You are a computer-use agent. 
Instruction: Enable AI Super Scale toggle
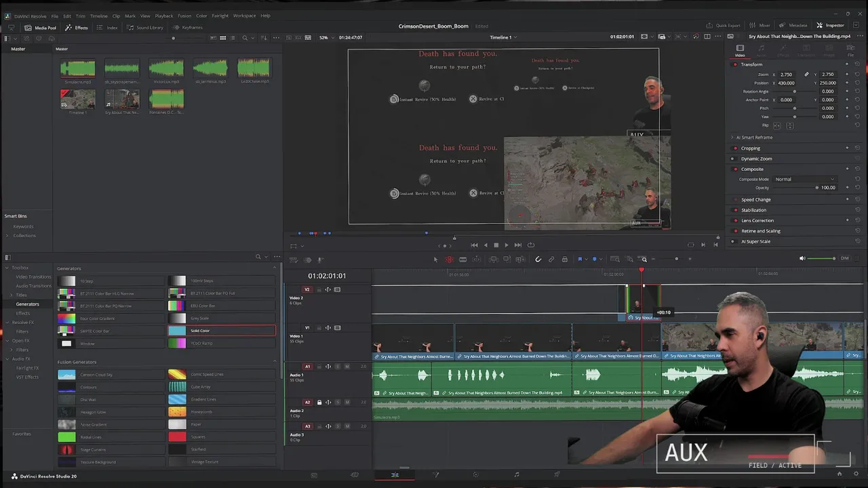(x=732, y=241)
